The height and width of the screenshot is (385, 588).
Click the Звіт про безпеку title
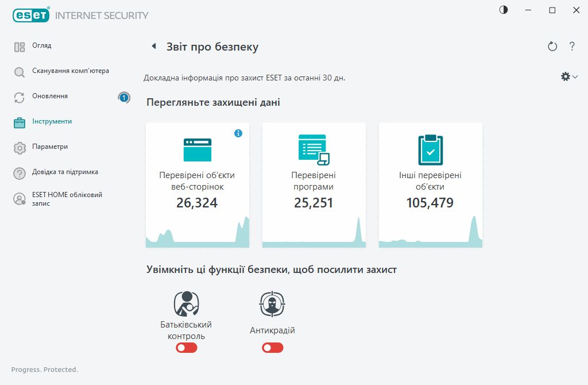point(212,47)
